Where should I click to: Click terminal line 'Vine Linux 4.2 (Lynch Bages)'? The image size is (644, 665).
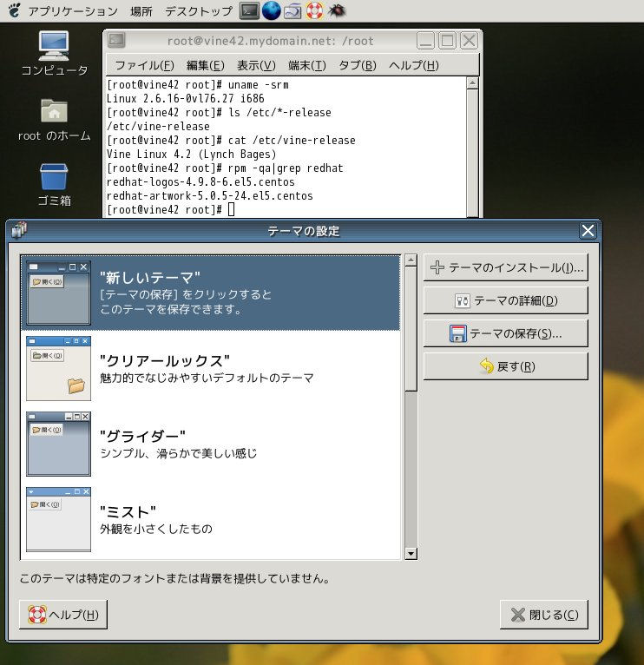(191, 154)
